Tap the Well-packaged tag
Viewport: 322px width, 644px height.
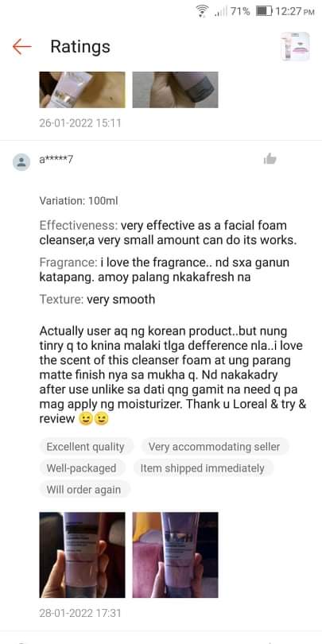pyautogui.click(x=82, y=467)
